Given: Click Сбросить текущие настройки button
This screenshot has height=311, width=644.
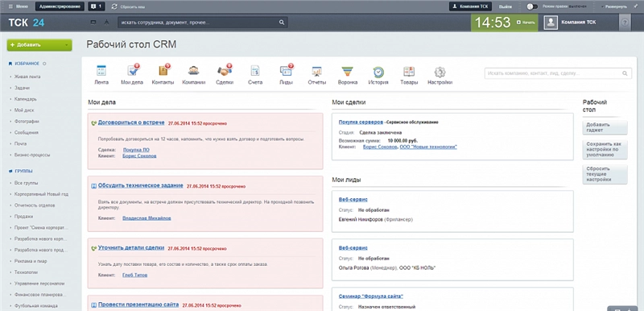Looking at the screenshot, I should (605, 174).
